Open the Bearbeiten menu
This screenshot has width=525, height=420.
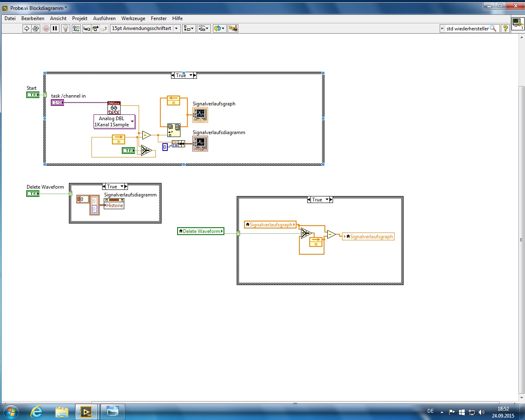coord(33,18)
